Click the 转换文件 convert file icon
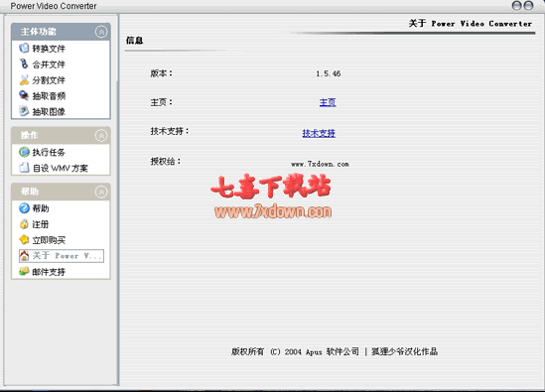Screen dimensions: 545x392 point(24,48)
